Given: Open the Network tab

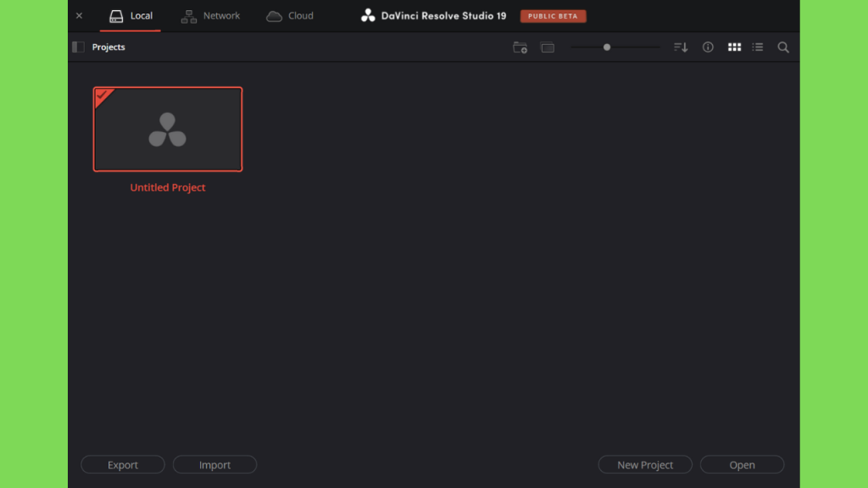Looking at the screenshot, I should click(x=210, y=16).
